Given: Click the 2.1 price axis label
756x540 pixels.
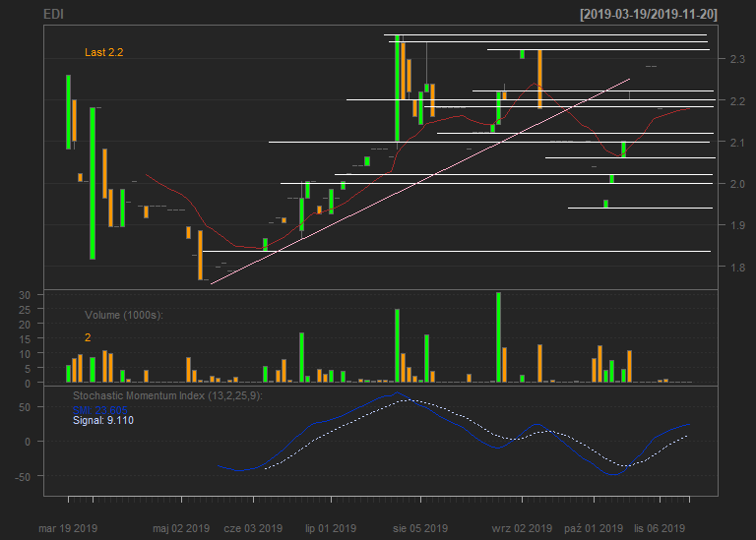Looking at the screenshot, I should tap(737, 143).
